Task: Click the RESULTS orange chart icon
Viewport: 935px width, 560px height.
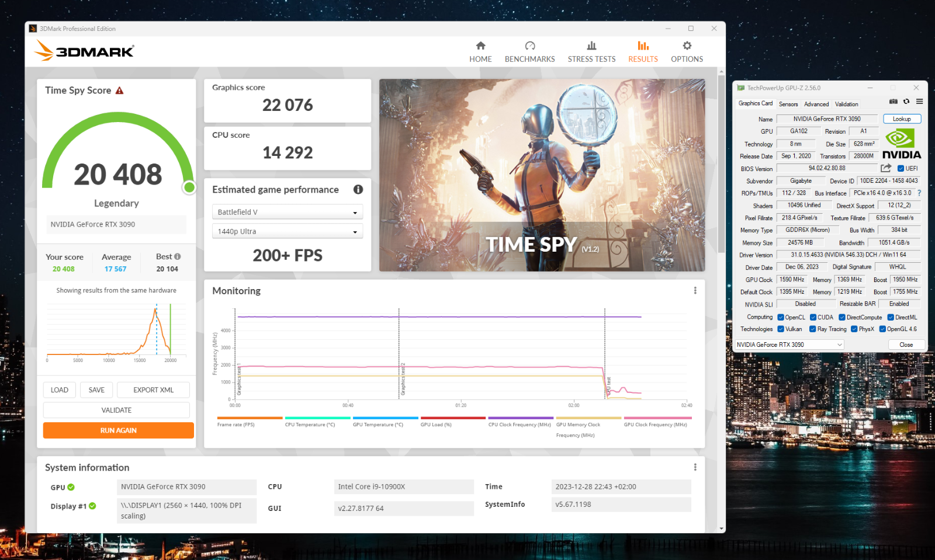Action: click(x=643, y=46)
